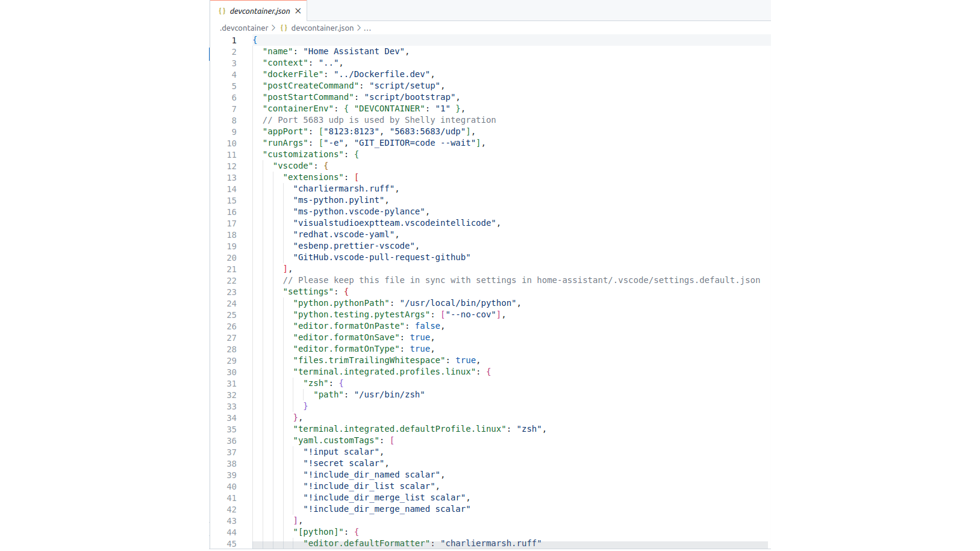Click the JSON braces icon in the breadcrumb
The height and width of the screenshot is (551, 980).
[284, 28]
